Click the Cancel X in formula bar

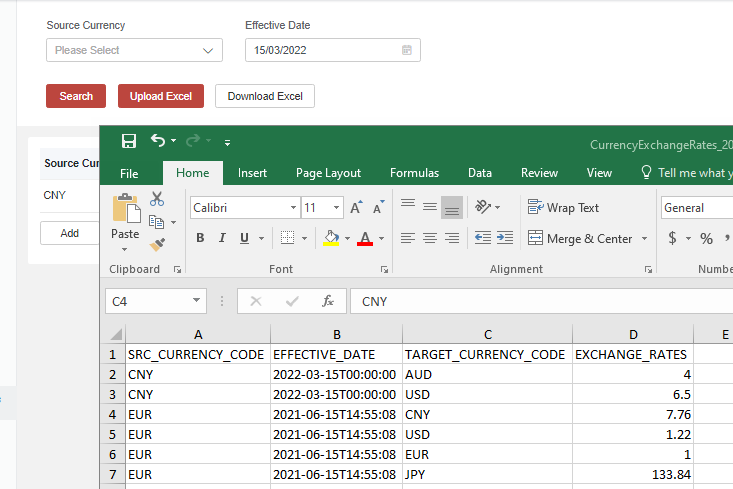256,301
